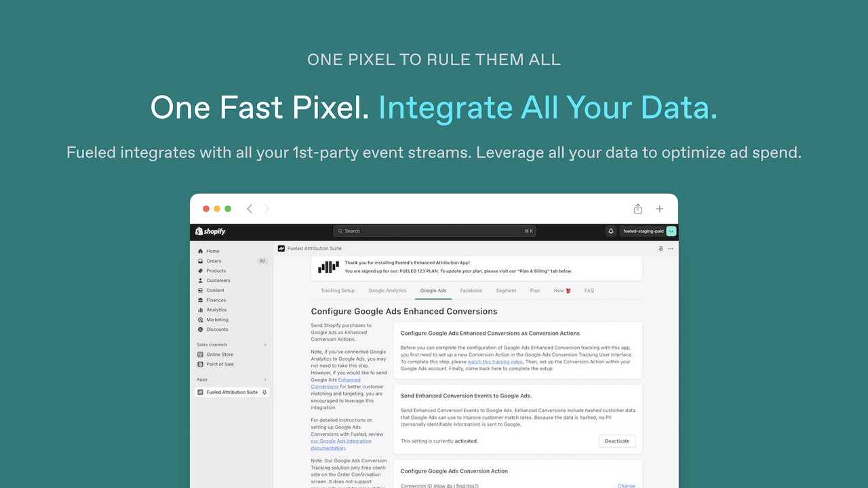Click the Configure Google Ads Enhanced Conversions heading
This screenshot has height=488, width=868.
(404, 312)
